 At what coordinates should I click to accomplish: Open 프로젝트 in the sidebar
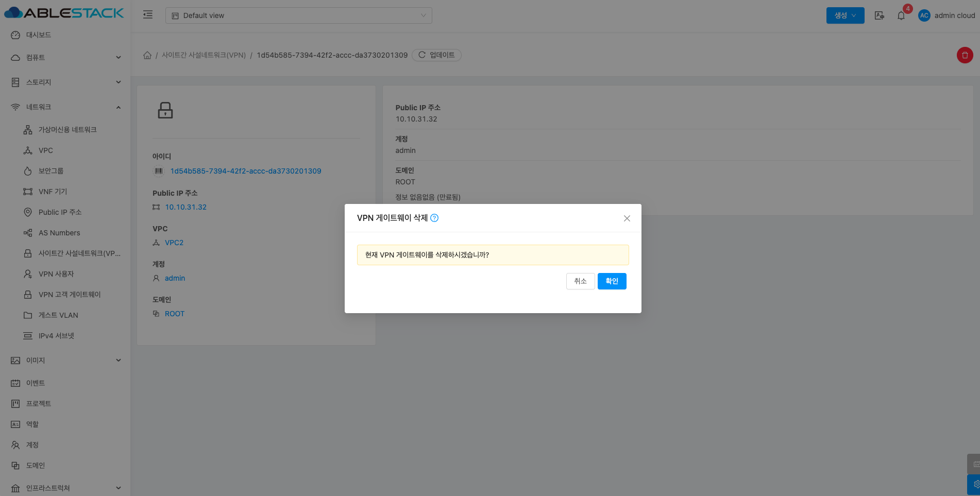click(65, 404)
